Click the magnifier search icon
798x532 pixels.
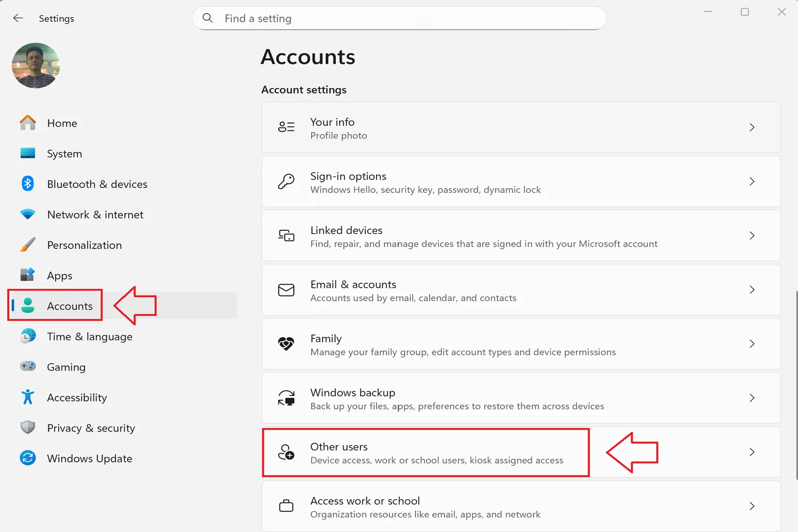click(x=207, y=18)
